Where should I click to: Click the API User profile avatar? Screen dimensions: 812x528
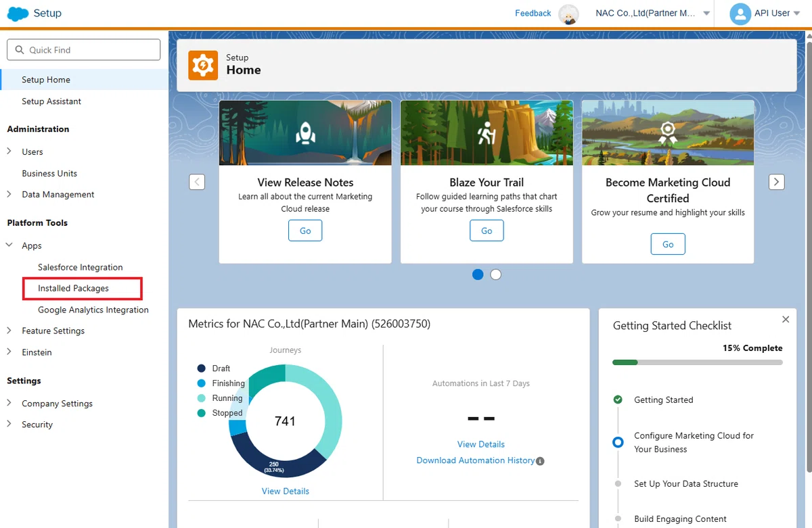pyautogui.click(x=740, y=14)
